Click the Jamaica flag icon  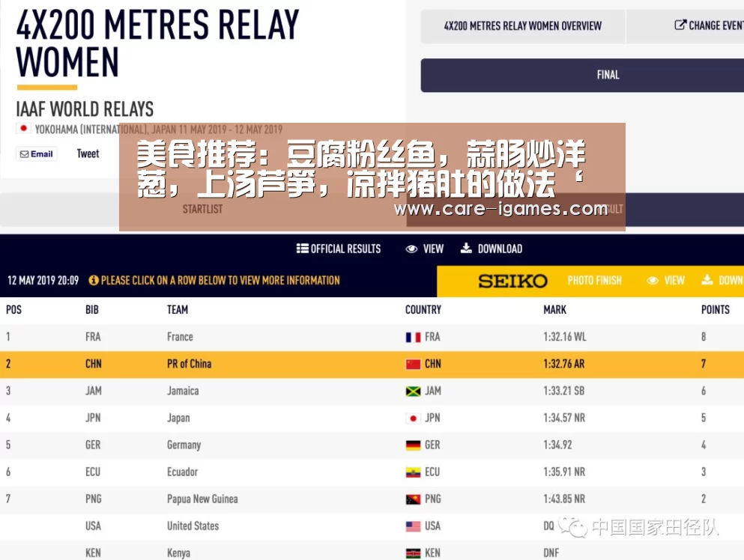(x=413, y=392)
